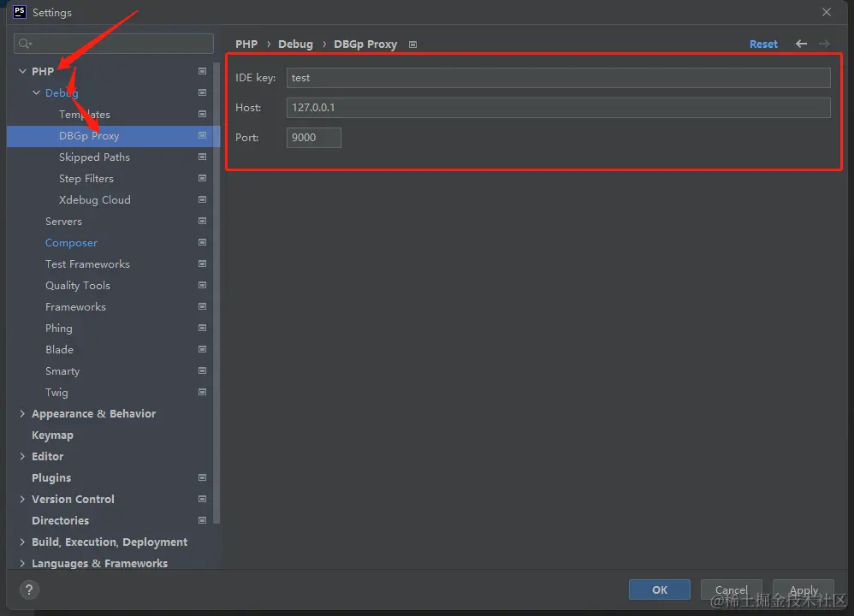Open the Composer settings page

71,242
